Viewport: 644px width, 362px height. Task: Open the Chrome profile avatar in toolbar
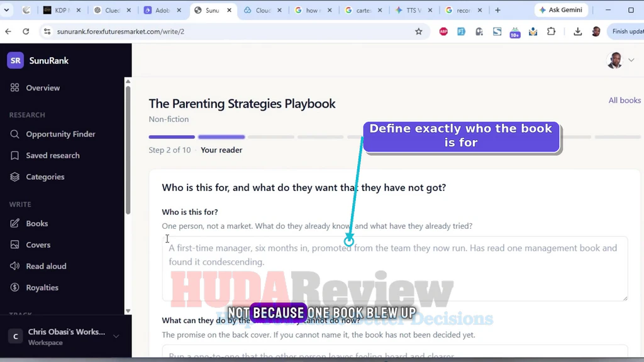coord(596,31)
